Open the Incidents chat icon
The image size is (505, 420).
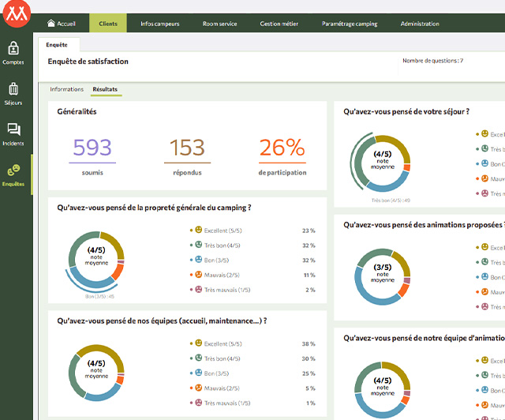click(x=13, y=129)
